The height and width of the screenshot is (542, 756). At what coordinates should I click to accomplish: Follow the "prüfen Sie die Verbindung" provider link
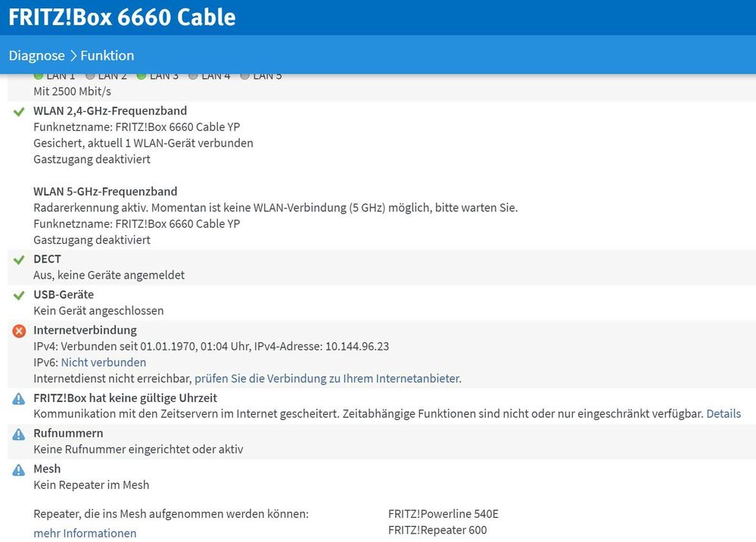[x=327, y=378]
